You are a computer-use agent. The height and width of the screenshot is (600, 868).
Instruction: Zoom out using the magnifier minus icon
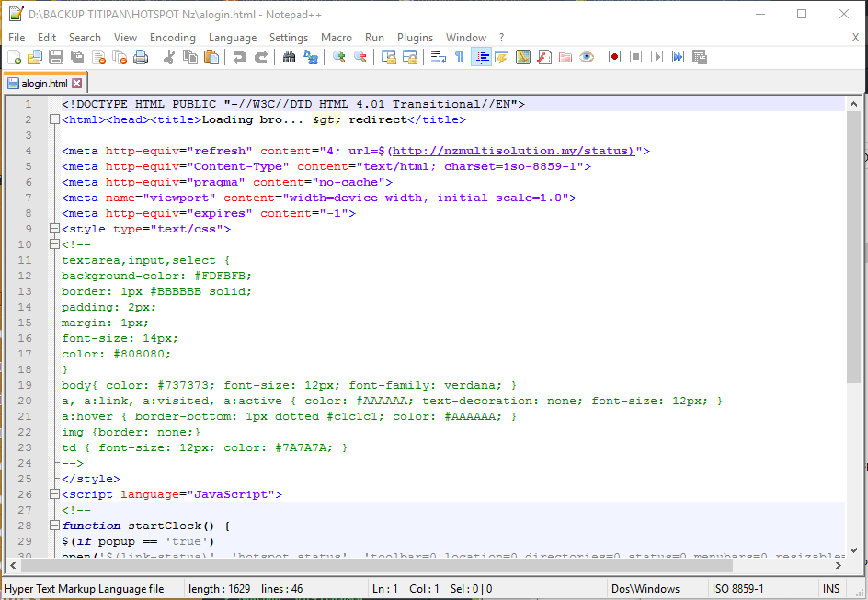click(360, 57)
